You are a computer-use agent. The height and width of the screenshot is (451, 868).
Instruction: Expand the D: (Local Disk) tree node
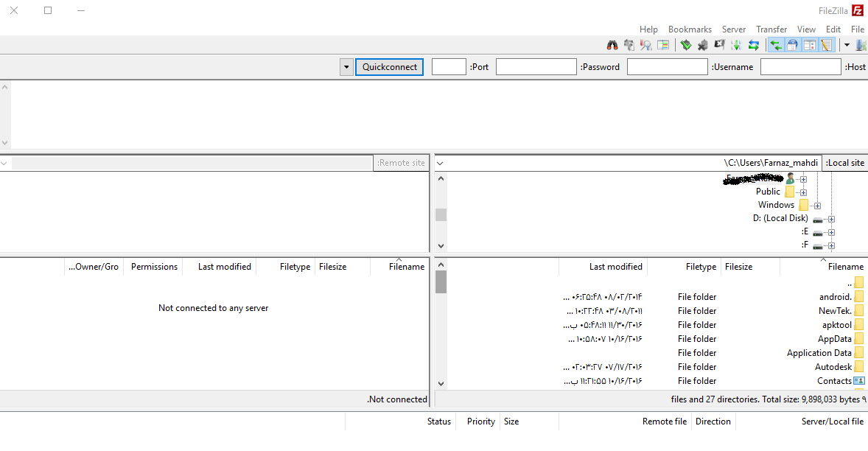pos(831,219)
